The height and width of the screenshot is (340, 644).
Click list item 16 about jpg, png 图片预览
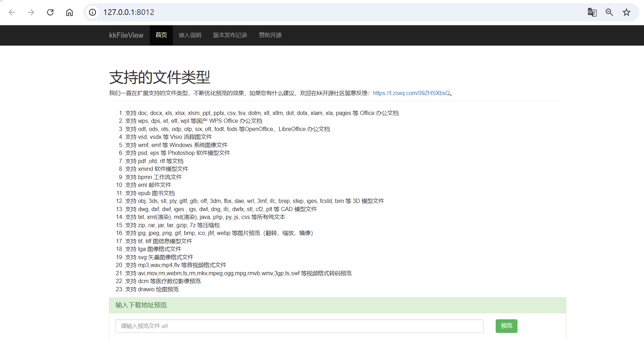point(219,233)
